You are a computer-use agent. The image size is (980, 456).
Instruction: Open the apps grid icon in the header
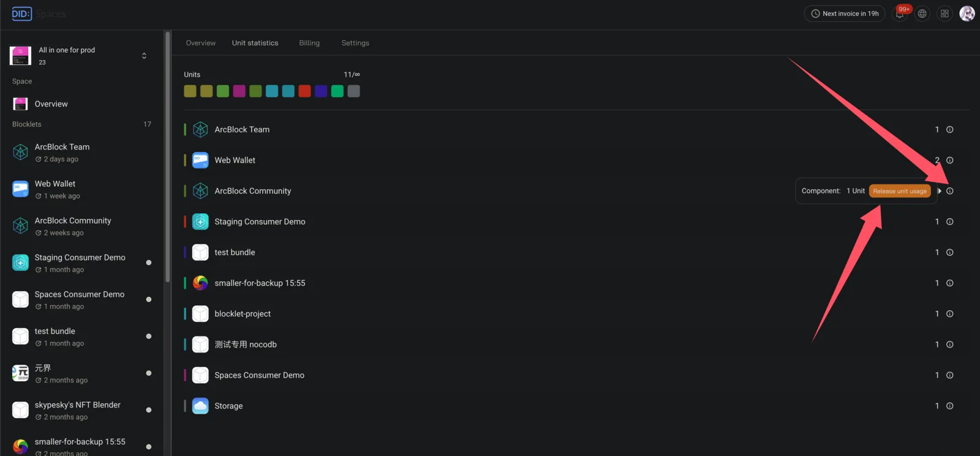point(944,13)
